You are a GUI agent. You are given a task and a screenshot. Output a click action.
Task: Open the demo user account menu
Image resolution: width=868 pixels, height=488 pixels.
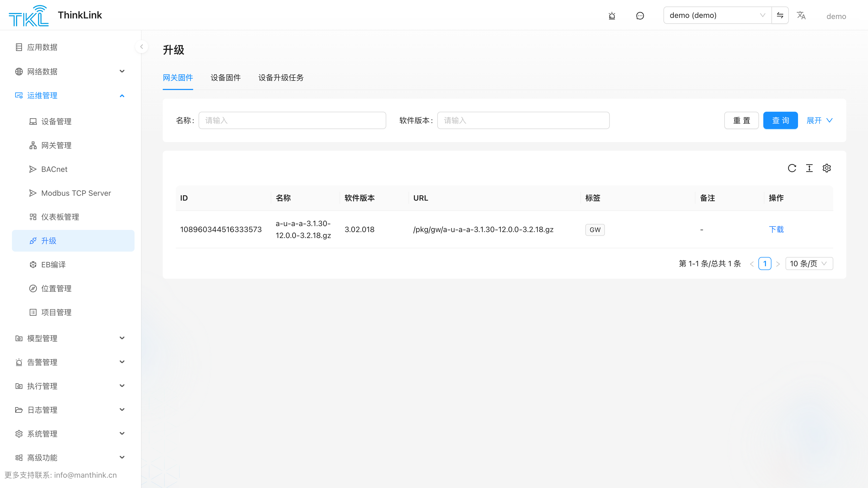click(x=836, y=16)
